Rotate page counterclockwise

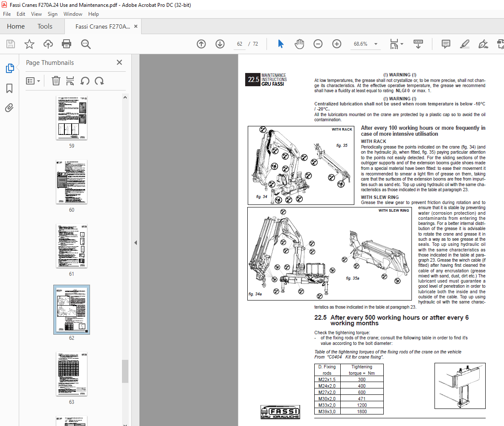(85, 81)
